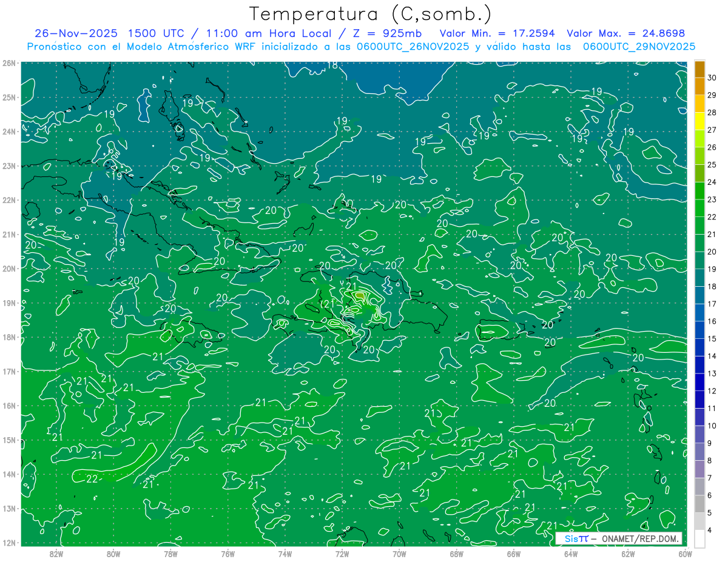Click the 64W longitude axis label
This screenshot has height=562, width=728.
pyautogui.click(x=571, y=554)
